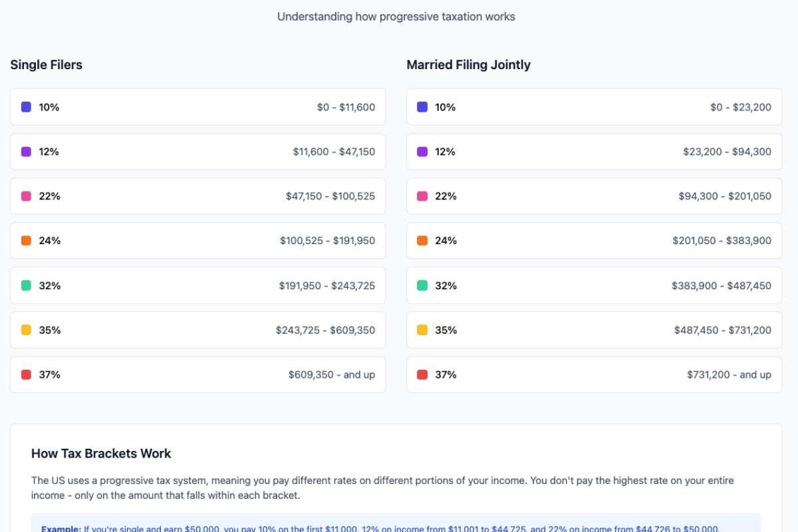Click the red 37% swatch under Married Filing Jointly
The width and height of the screenshot is (798, 532).
422,374
